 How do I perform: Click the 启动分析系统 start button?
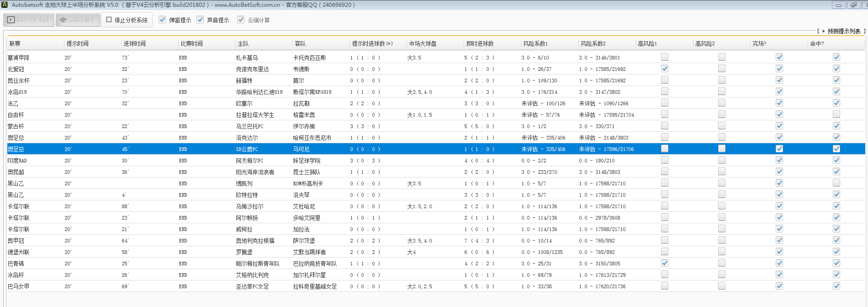pos(29,20)
